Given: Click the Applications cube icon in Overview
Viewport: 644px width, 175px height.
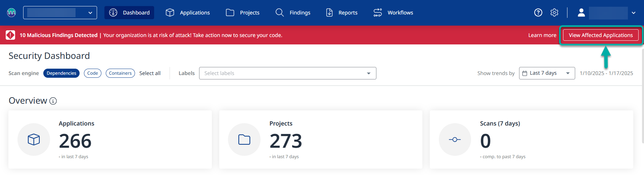Looking at the screenshot, I should pyautogui.click(x=34, y=139).
